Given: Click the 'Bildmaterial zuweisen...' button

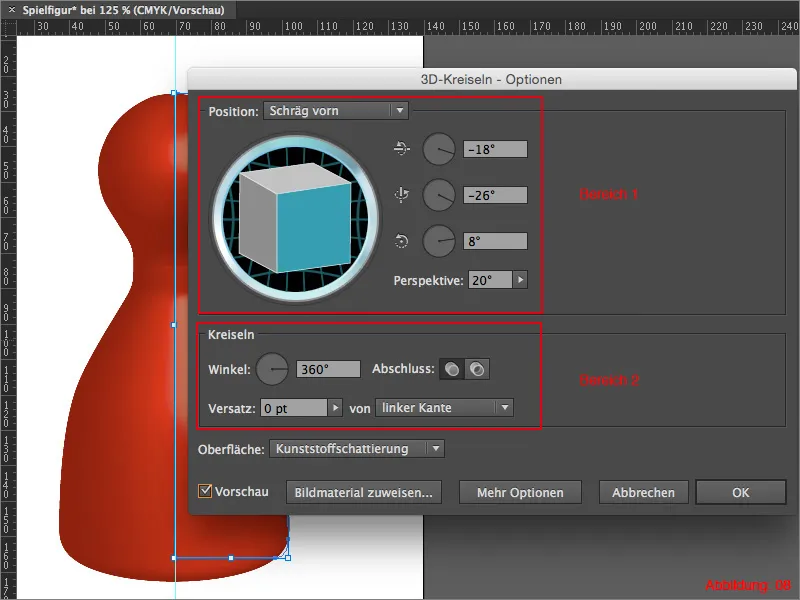Looking at the screenshot, I should tap(364, 492).
